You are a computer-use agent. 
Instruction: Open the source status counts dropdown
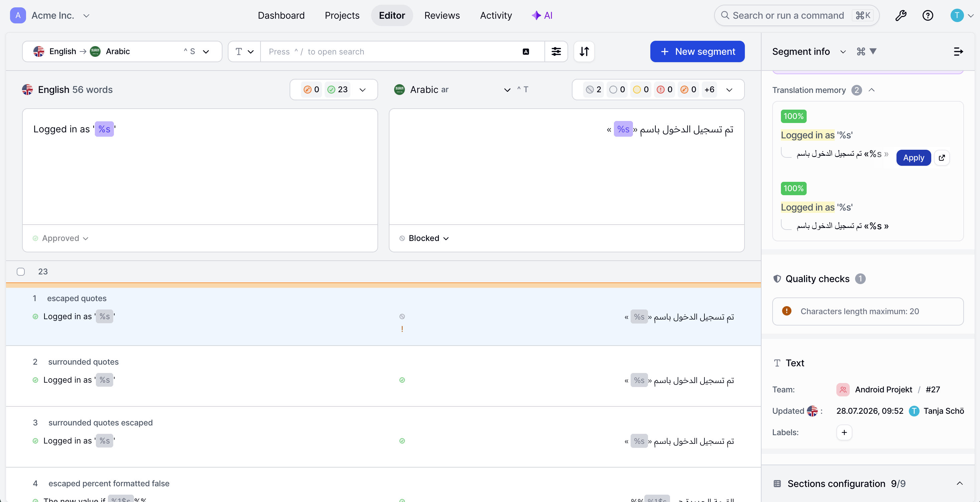tap(362, 90)
